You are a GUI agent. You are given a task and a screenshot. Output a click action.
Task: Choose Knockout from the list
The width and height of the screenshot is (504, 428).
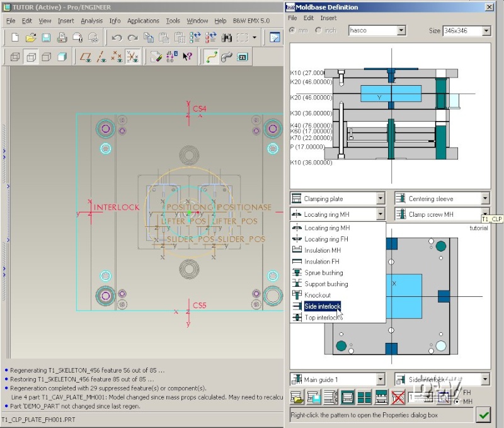(338, 295)
